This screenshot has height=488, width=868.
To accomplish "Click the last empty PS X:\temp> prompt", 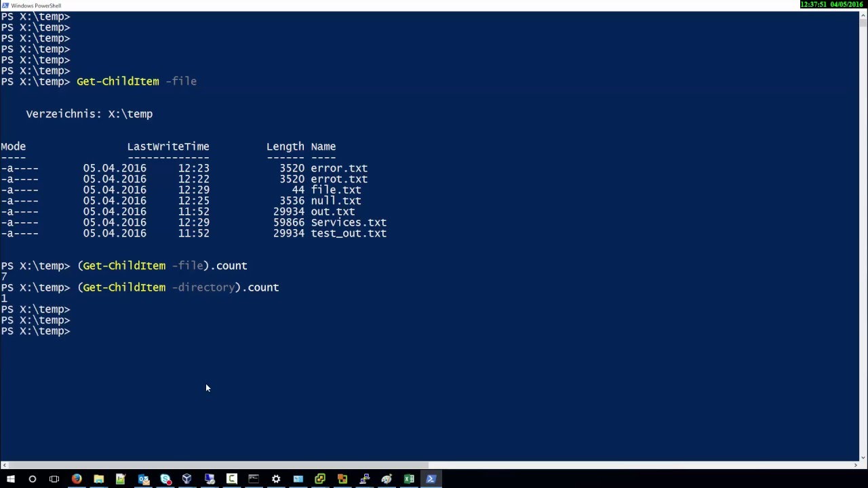I will 35,331.
